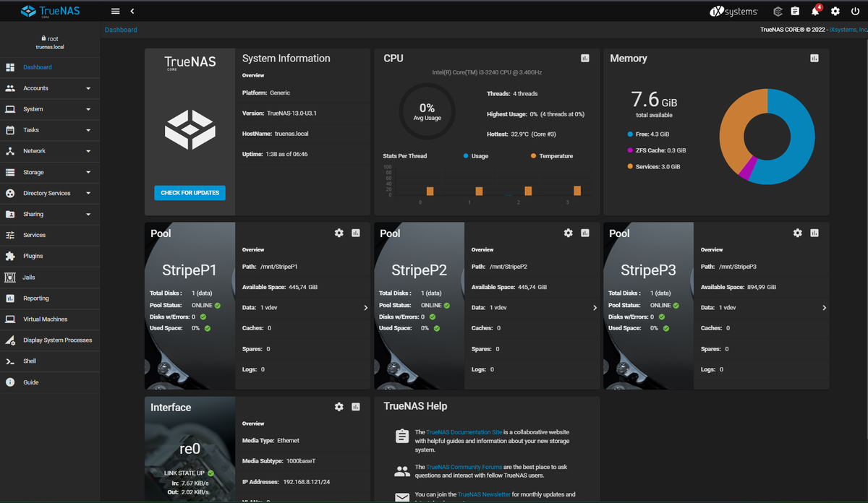Open Jails in sidebar
This screenshot has height=503, width=868.
click(x=50, y=277)
